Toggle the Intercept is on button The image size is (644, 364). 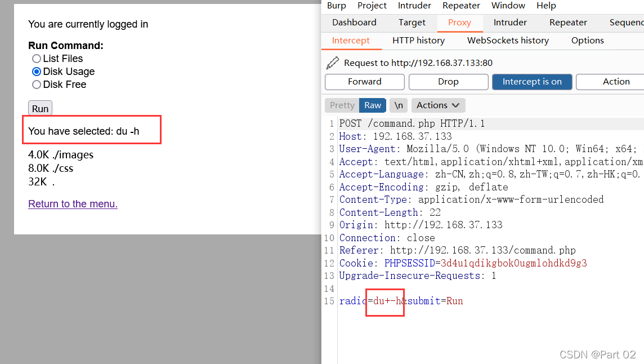pyautogui.click(x=532, y=82)
